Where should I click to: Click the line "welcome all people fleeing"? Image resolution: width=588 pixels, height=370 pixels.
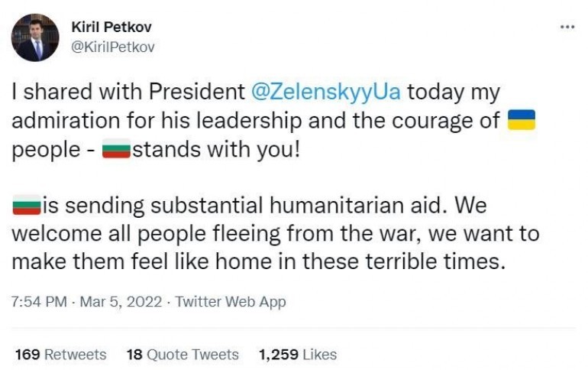point(275,232)
